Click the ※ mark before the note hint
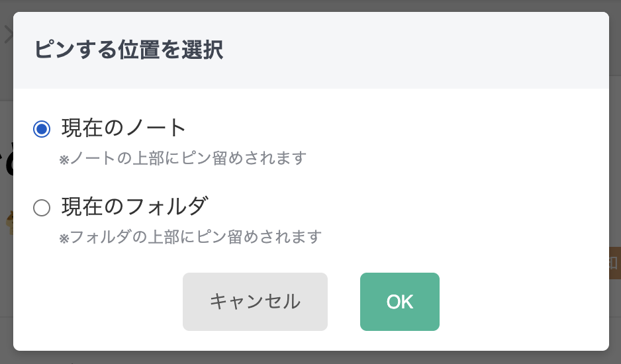The image size is (621, 364). pos(64,160)
